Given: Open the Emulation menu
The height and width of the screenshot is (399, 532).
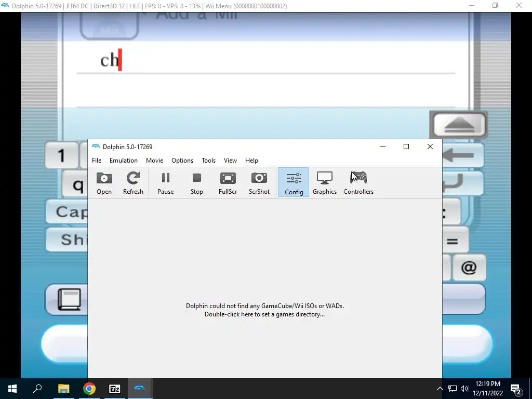Looking at the screenshot, I should coord(124,161).
